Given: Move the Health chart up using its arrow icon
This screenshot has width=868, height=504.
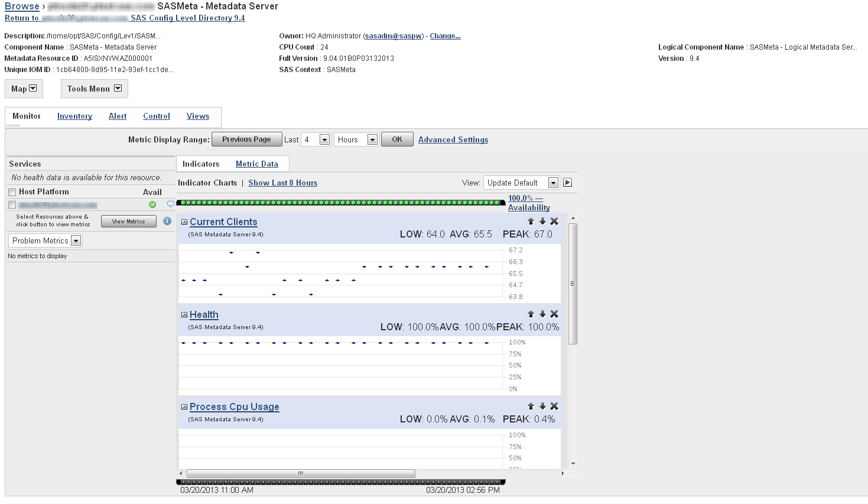Looking at the screenshot, I should (x=530, y=314).
